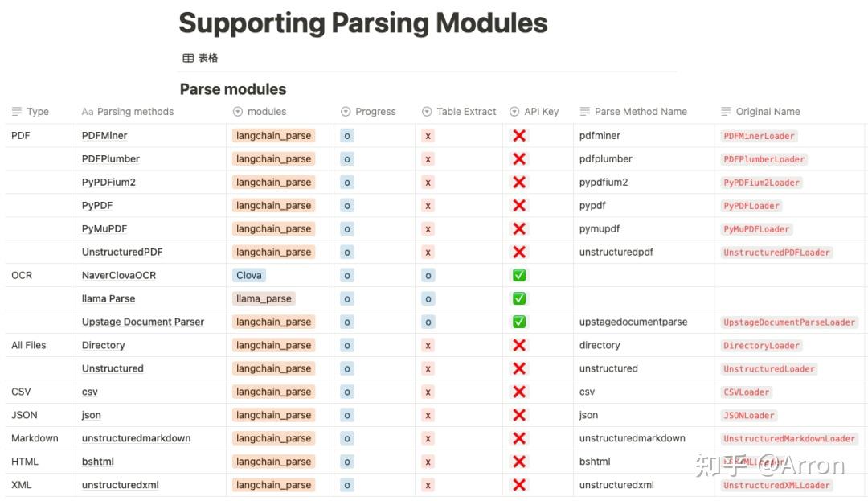Screen dimensions: 868x501
Task: Click the Aa icon of Parsing methods
Action: click(88, 112)
